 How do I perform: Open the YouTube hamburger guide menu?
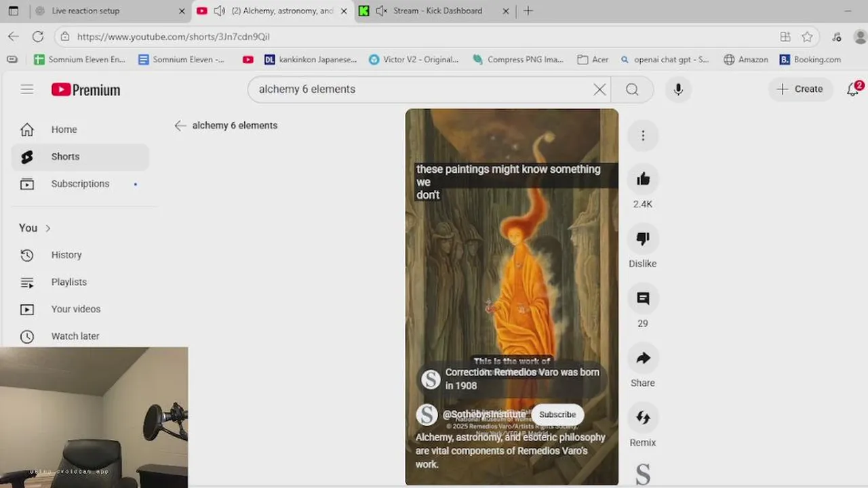[27, 89]
